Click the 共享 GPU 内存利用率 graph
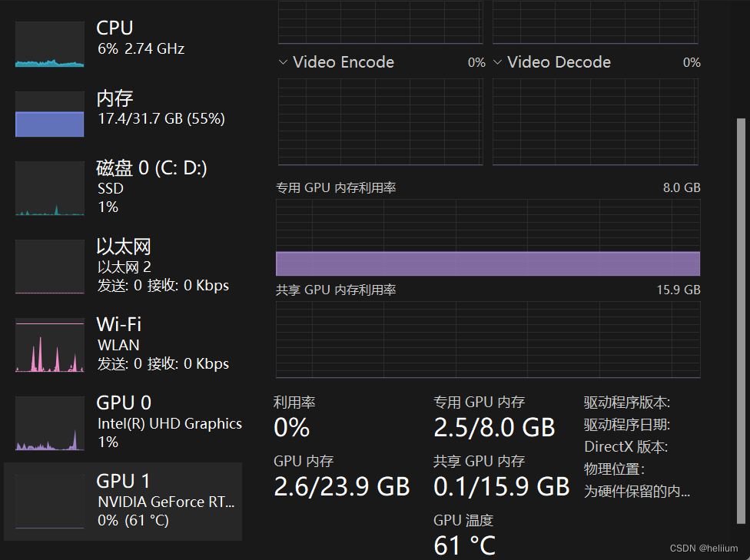The image size is (750, 560). pos(487,338)
